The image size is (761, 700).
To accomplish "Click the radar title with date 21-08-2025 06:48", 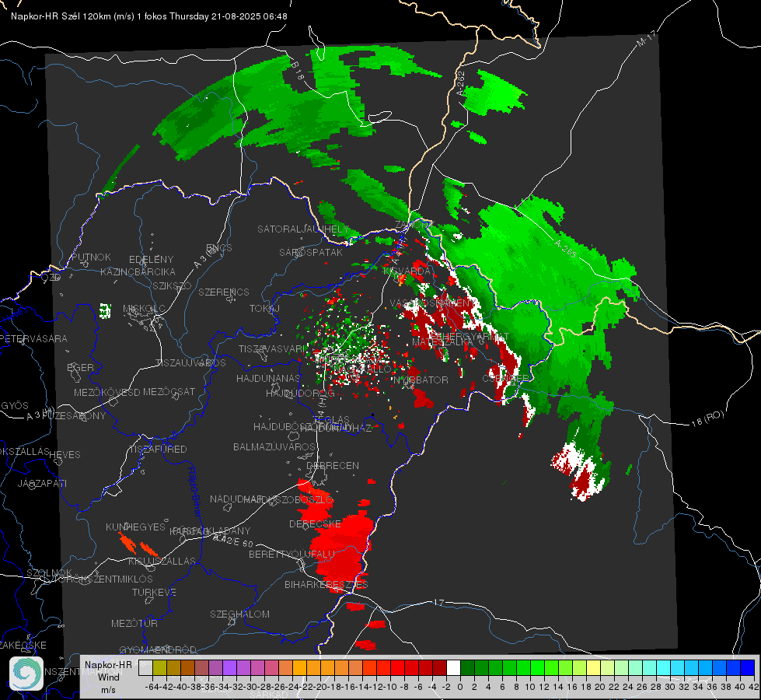I will tap(149, 16).
